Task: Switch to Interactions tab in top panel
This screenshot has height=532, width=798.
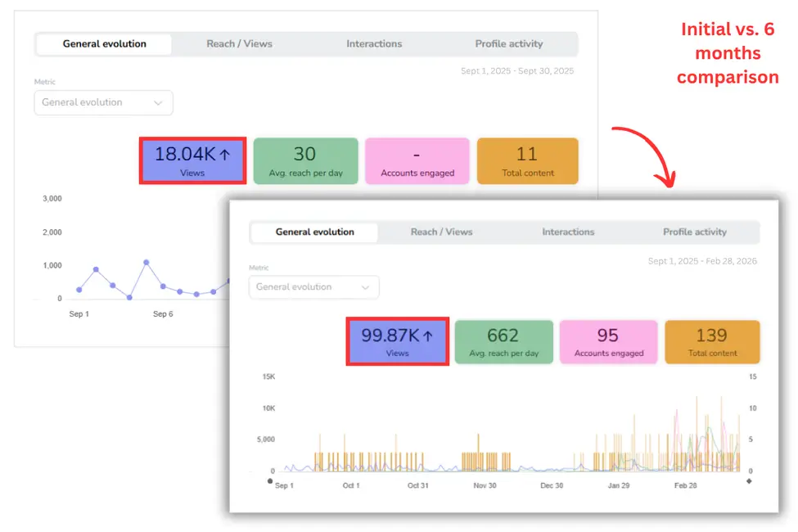Action: point(374,43)
